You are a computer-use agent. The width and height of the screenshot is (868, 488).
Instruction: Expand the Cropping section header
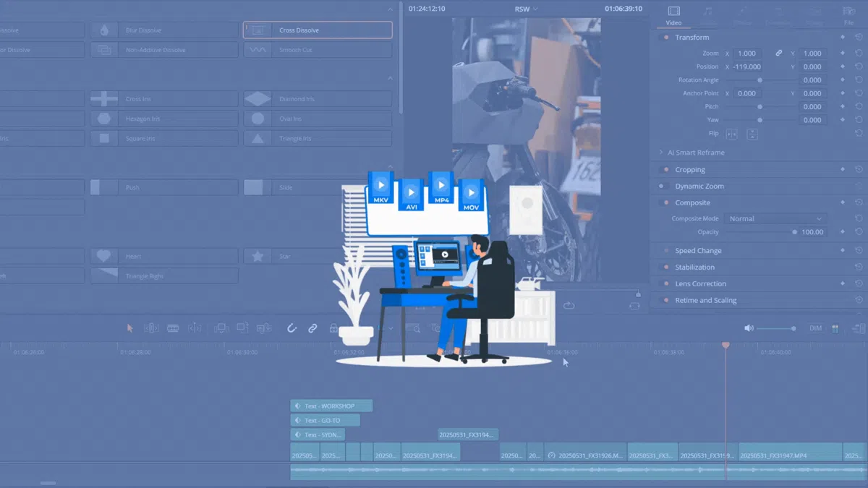690,170
